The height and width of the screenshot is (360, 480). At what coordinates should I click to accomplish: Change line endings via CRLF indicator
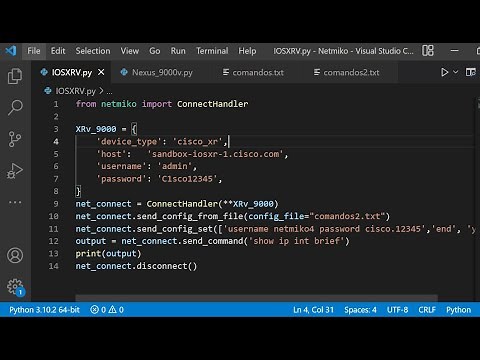point(427,310)
